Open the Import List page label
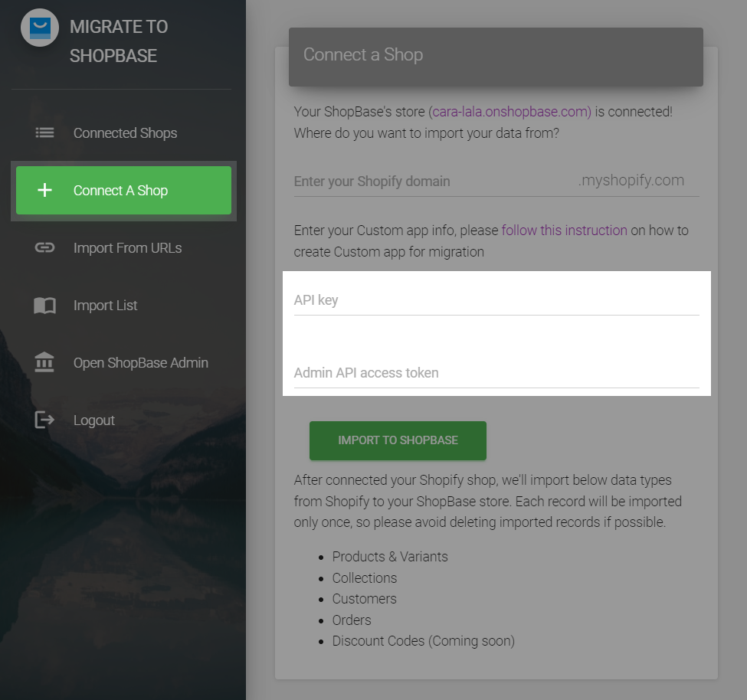 pos(105,306)
